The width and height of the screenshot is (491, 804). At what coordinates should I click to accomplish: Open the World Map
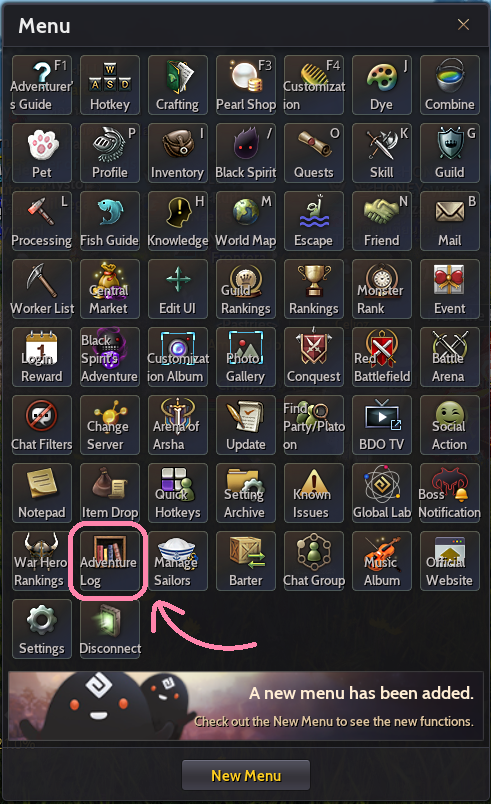pos(246,221)
